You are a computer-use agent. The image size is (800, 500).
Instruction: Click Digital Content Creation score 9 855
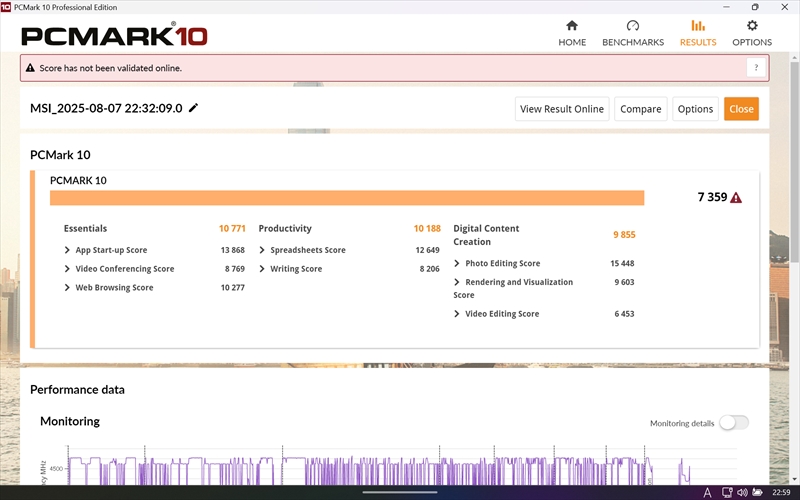[624, 235]
